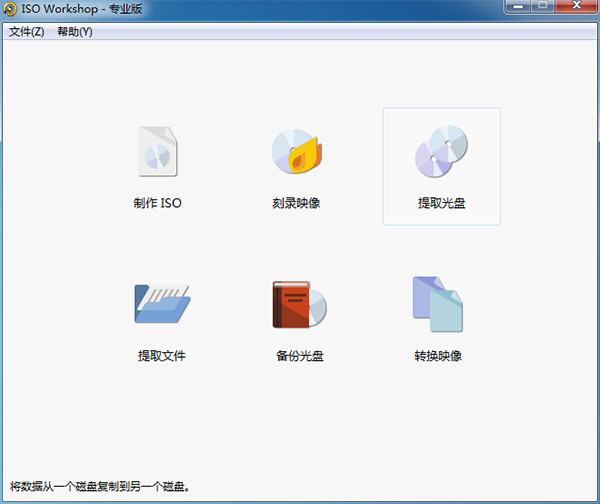Click the 备份光盘 label text
The image size is (600, 504).
coord(300,356)
